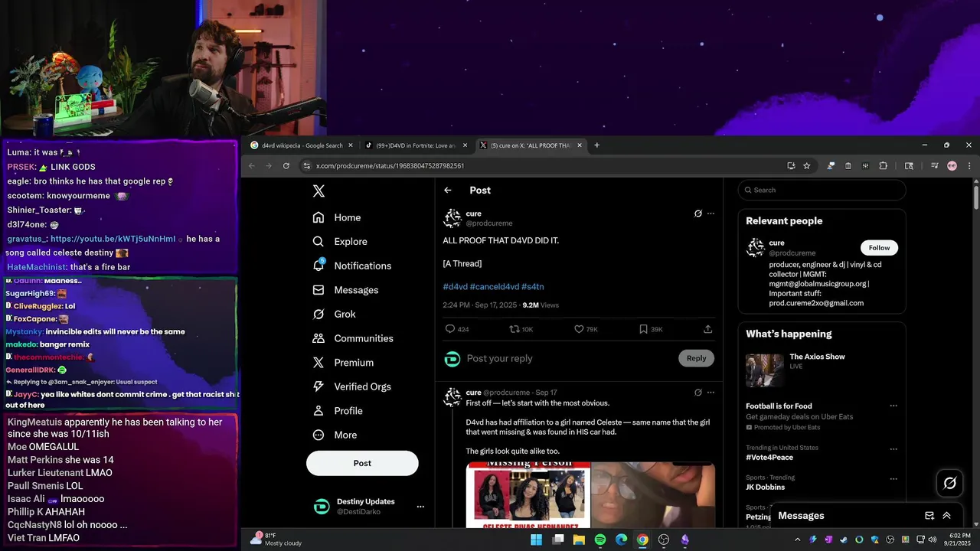Open OBS Studio from the taskbar
Viewport: 980px width, 551px height.
pos(664,540)
